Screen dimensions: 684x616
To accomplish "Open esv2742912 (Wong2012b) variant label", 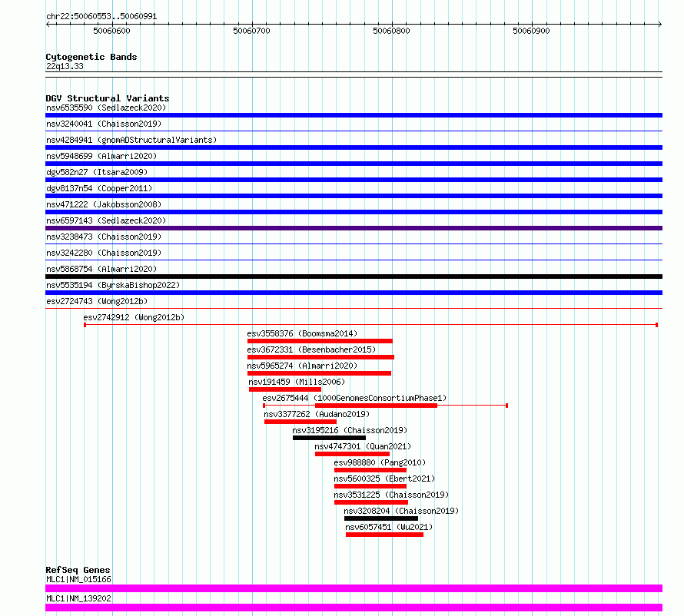I will point(134,317).
